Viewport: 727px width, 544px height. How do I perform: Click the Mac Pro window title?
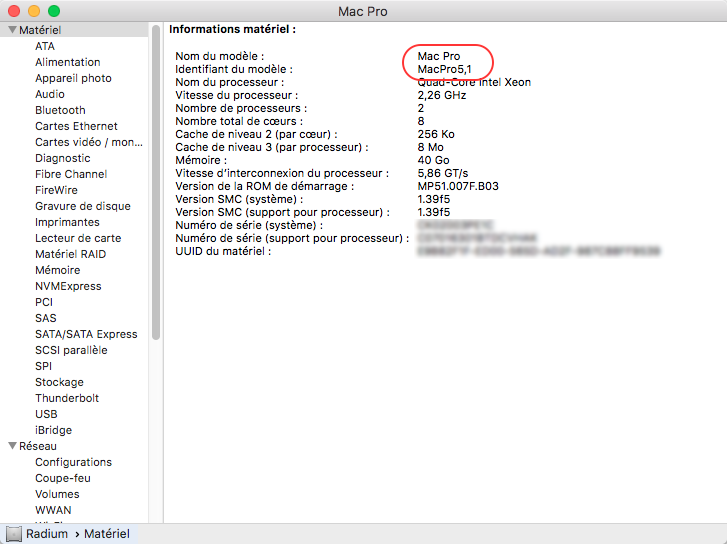click(363, 11)
